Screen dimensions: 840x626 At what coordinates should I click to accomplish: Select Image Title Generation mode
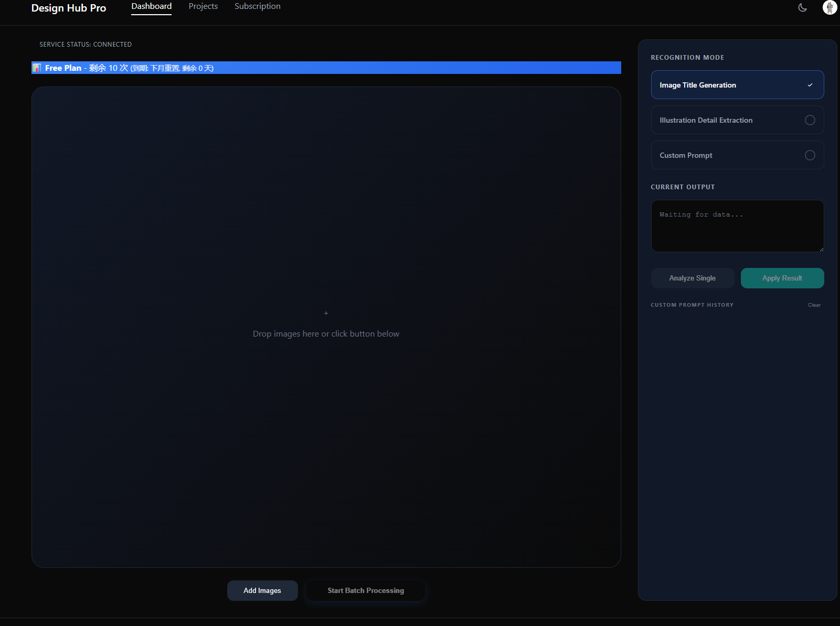coord(737,84)
